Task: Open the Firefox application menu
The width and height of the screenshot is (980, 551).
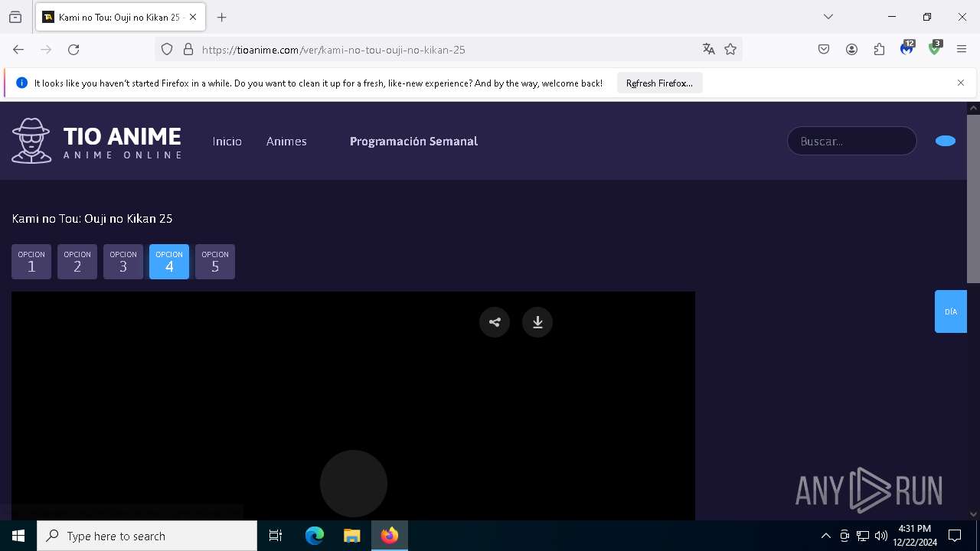Action: 962,50
